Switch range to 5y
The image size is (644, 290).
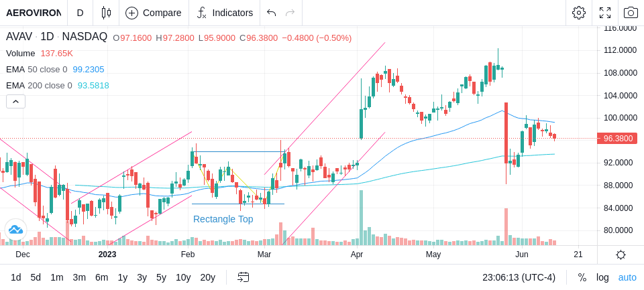tap(161, 278)
